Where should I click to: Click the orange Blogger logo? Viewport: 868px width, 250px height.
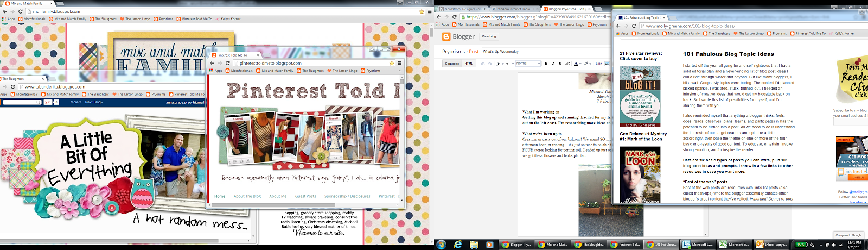446,36
